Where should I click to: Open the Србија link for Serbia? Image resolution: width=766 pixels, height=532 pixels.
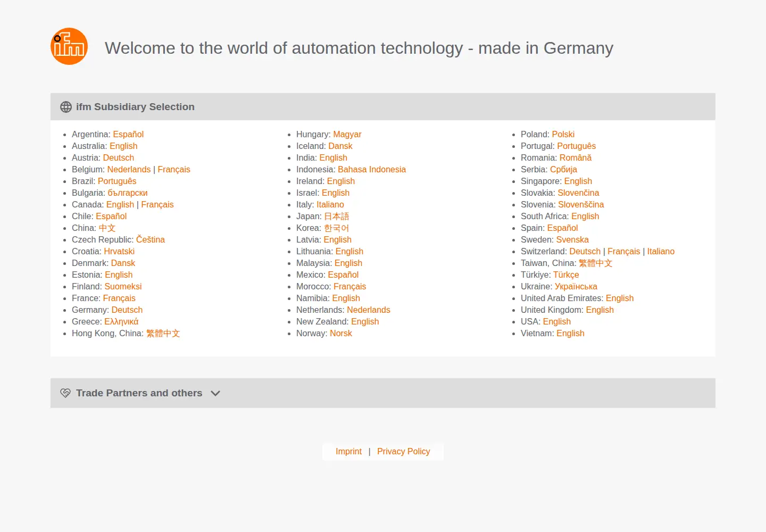(x=563, y=169)
